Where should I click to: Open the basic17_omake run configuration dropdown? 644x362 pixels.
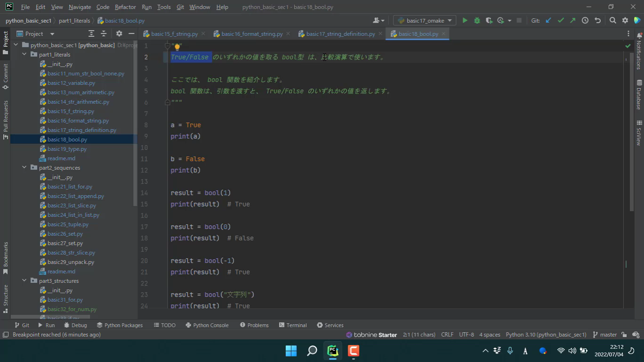pos(425,20)
